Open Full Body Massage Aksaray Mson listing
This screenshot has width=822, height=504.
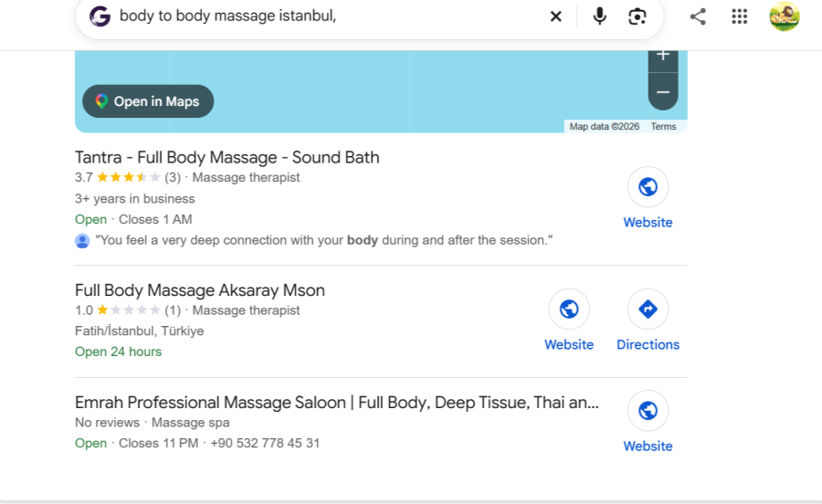click(x=200, y=290)
